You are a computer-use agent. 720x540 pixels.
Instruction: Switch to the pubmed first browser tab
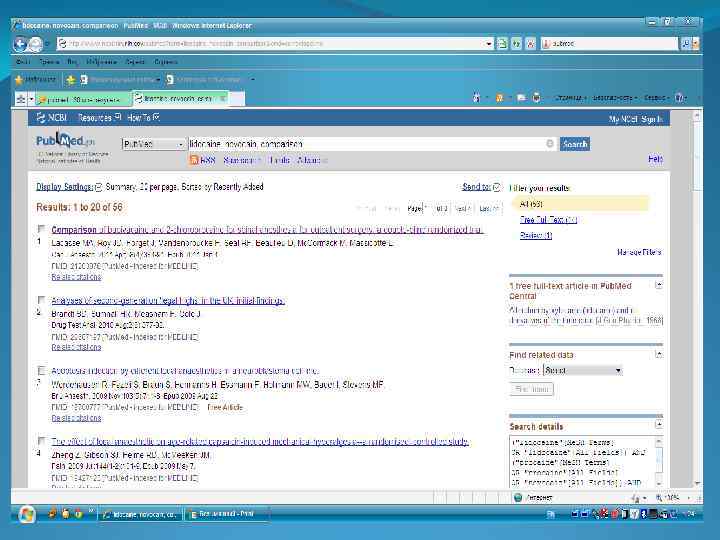[x=83, y=99]
